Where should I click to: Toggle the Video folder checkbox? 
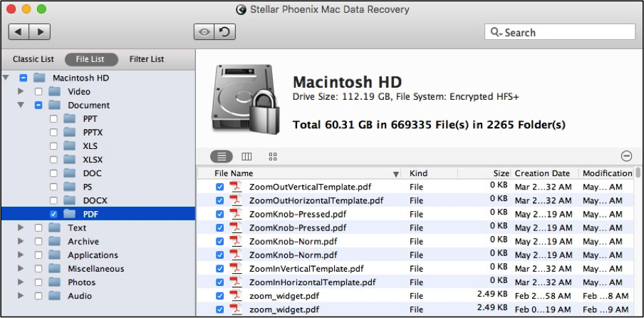(x=38, y=91)
